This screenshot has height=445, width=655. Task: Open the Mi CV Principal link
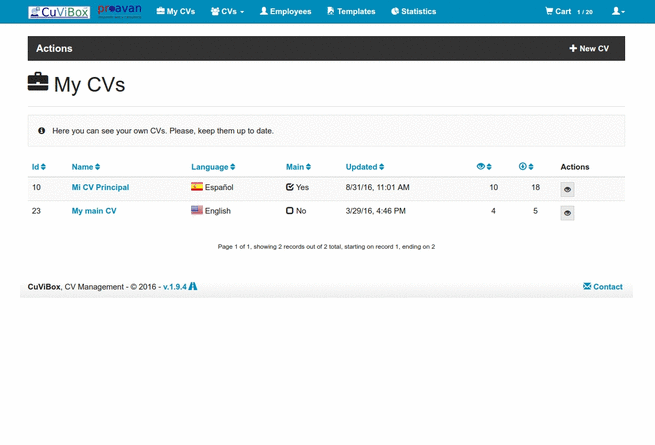(100, 187)
